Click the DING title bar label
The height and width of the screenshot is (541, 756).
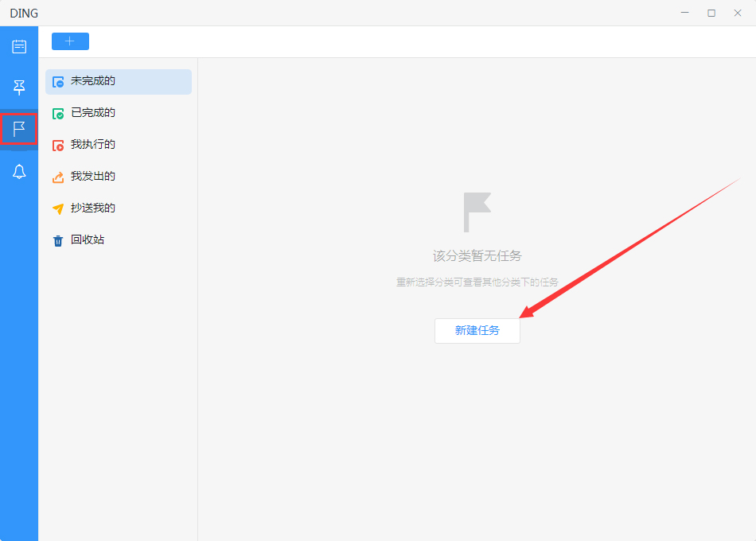24,12
